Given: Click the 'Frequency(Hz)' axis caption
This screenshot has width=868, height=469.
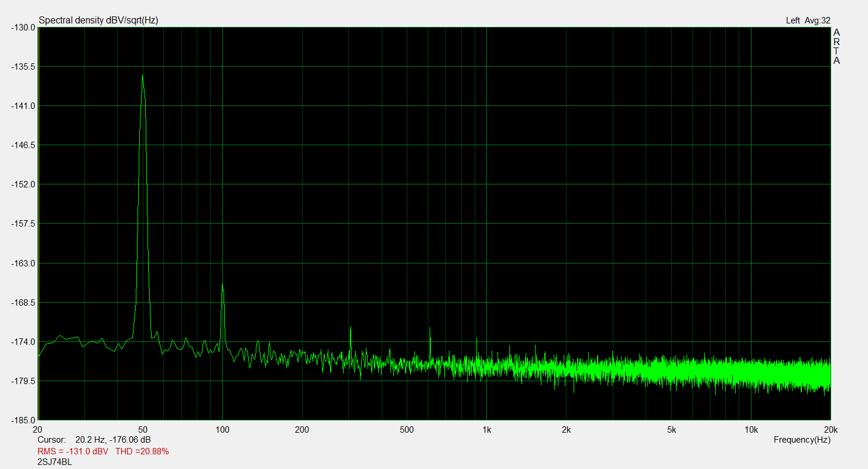Looking at the screenshot, I should [802, 440].
